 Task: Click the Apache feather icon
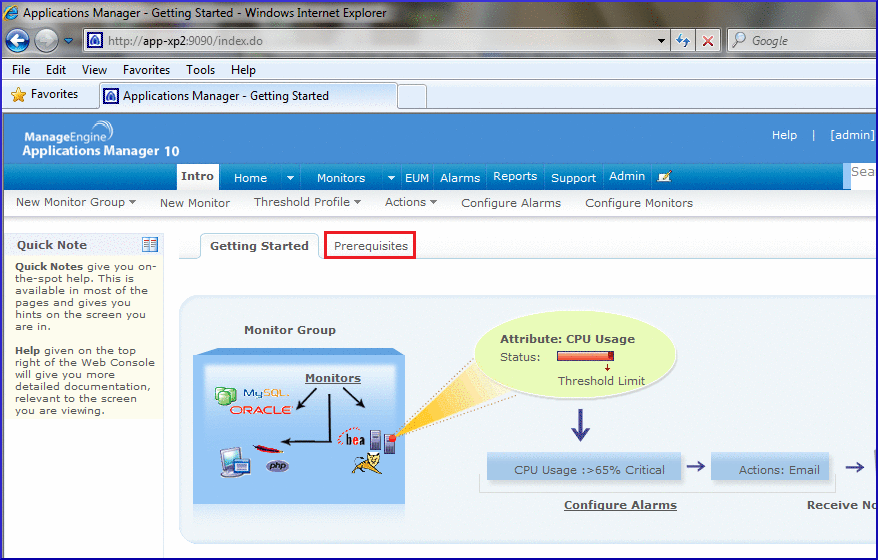268,449
